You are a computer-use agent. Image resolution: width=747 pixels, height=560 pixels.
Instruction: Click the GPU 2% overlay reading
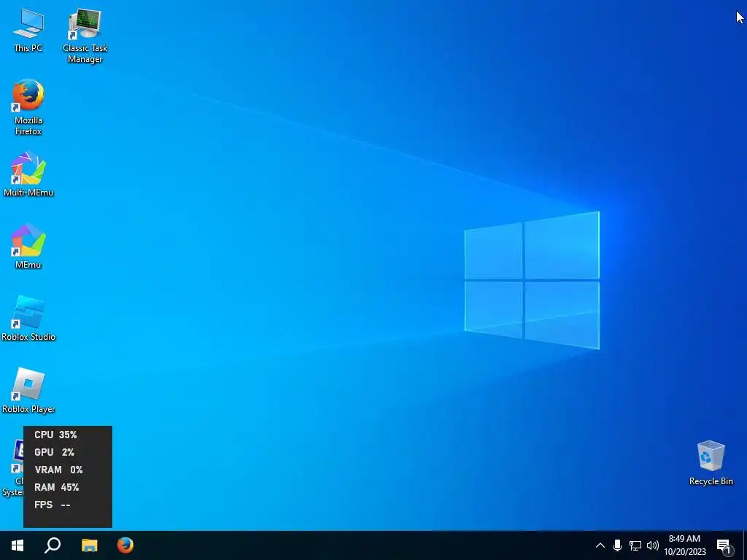(x=54, y=452)
